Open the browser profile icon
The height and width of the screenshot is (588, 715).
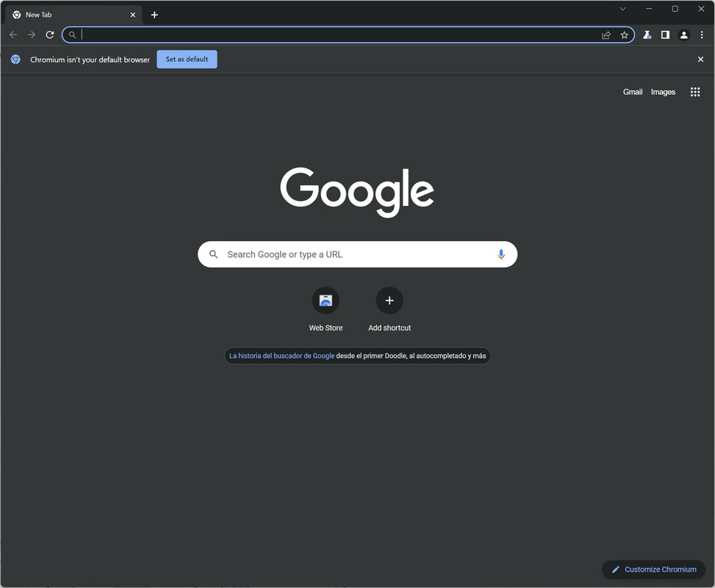[683, 35]
